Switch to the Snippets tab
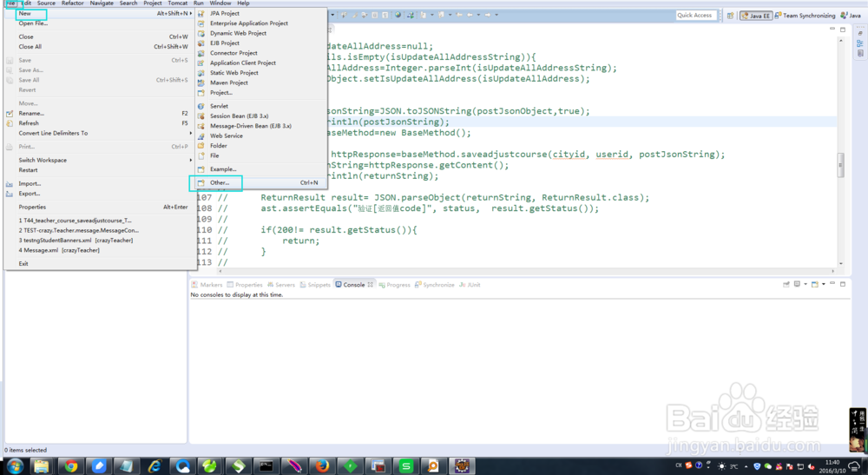Viewport: 868px width, 475px height. click(315, 285)
